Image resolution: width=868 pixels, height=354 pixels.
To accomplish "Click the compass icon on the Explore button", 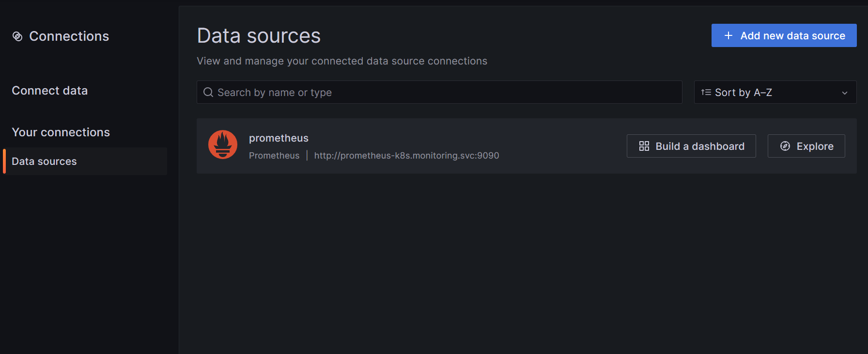I will pyautogui.click(x=785, y=146).
